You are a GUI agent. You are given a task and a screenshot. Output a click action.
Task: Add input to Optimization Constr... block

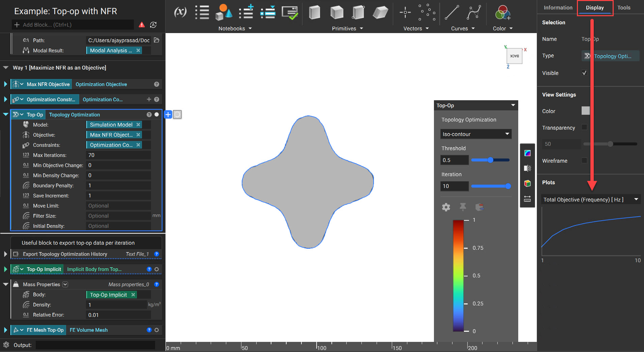click(x=149, y=99)
